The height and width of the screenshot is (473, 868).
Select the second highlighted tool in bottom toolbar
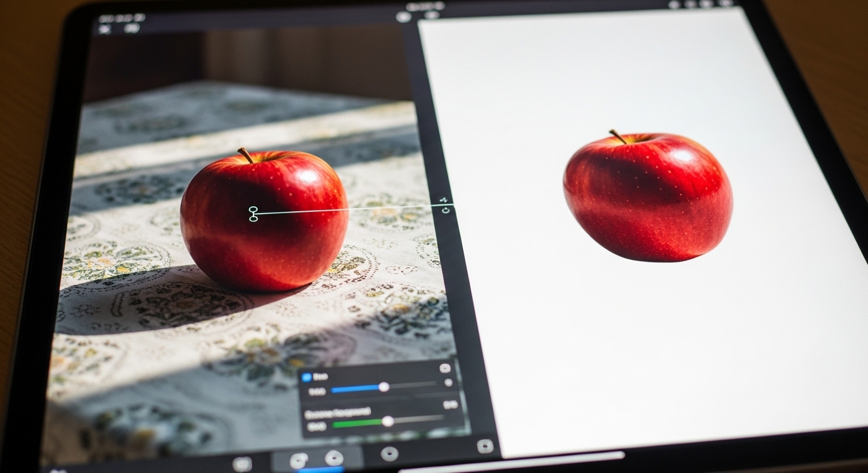point(334,458)
